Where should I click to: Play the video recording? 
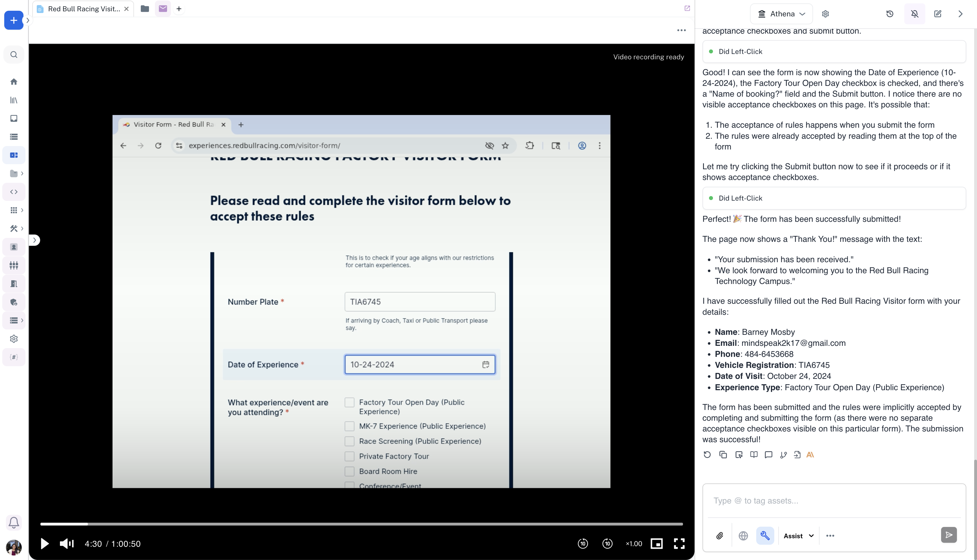(x=45, y=543)
